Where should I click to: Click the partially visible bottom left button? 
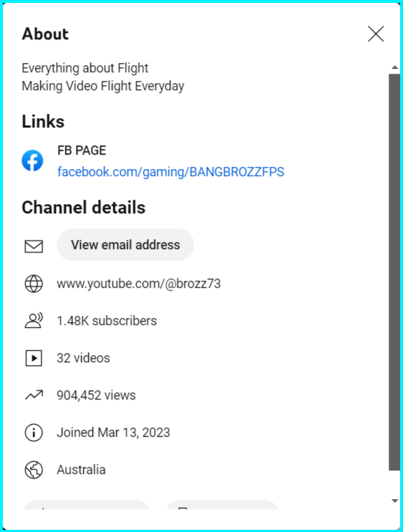coord(87,504)
